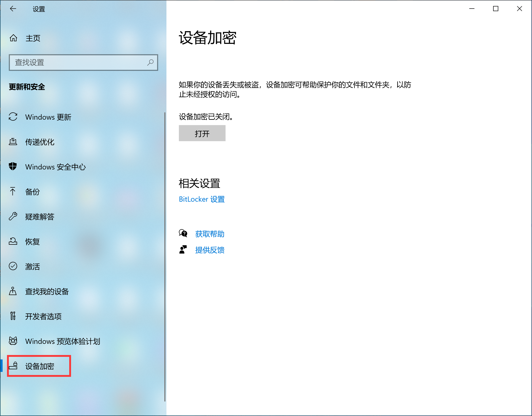Click the search magnifier icon
532x416 pixels.
(x=150, y=62)
